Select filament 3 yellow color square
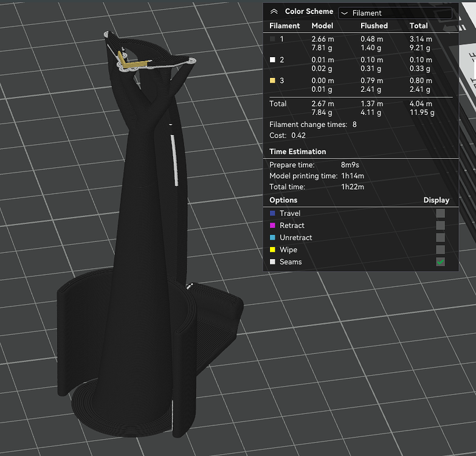Screen dimensions: 476x456 [272, 81]
